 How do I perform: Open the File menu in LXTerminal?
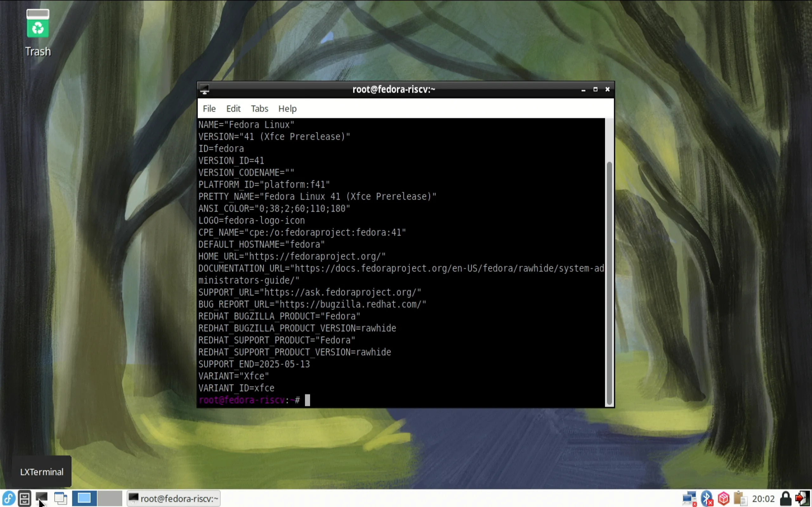(209, 108)
